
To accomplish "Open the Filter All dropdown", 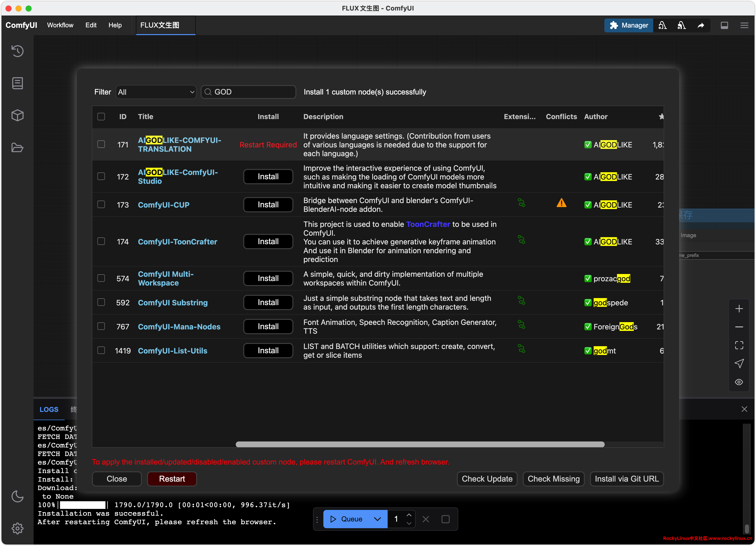I will 156,92.
